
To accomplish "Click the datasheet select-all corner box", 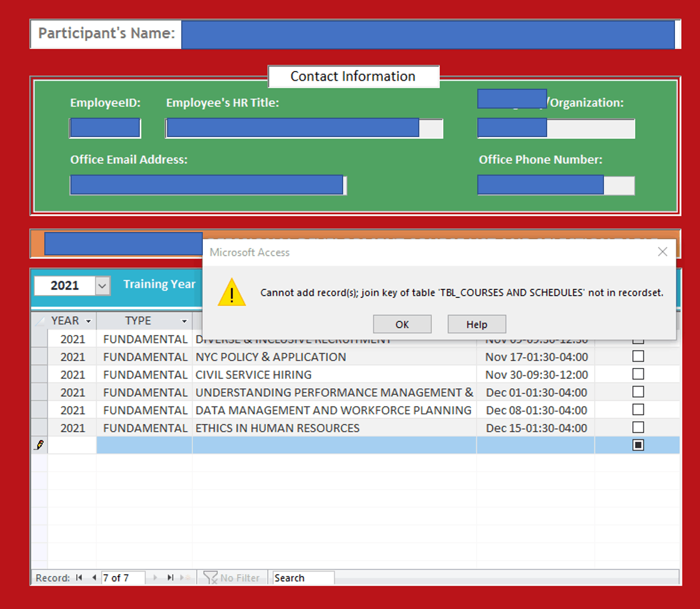I will tap(39, 321).
